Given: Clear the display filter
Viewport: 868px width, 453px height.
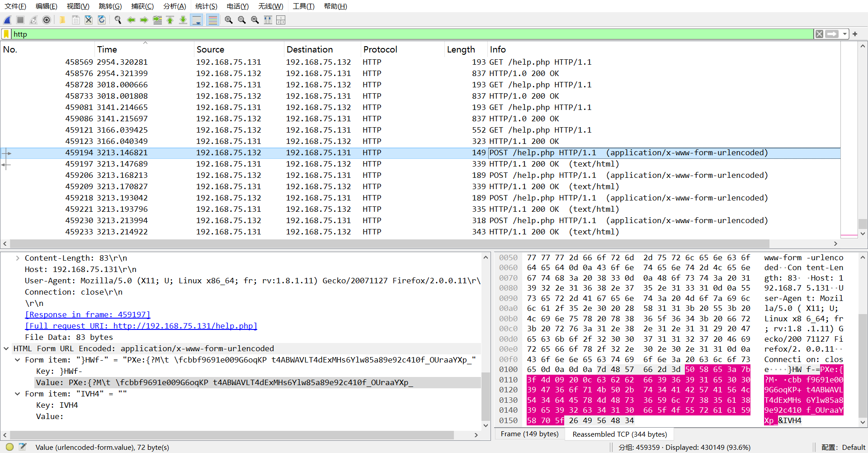Looking at the screenshot, I should pyautogui.click(x=819, y=34).
